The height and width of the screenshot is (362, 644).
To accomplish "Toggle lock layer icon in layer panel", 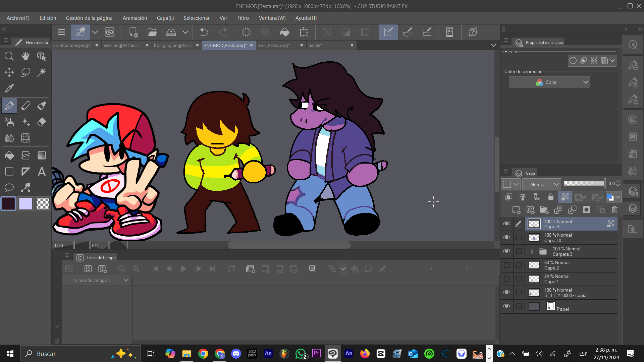I will (x=551, y=197).
